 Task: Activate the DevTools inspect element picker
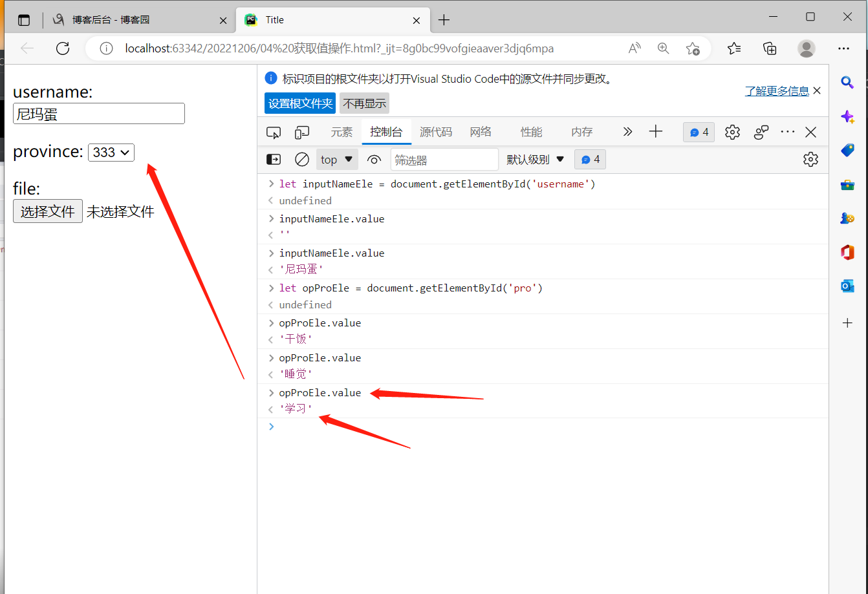[274, 133]
